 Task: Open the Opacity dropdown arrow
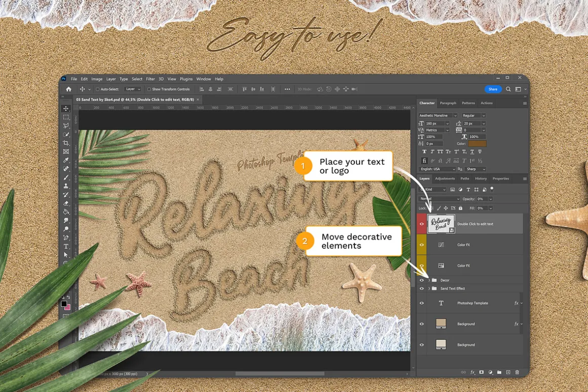tap(491, 199)
